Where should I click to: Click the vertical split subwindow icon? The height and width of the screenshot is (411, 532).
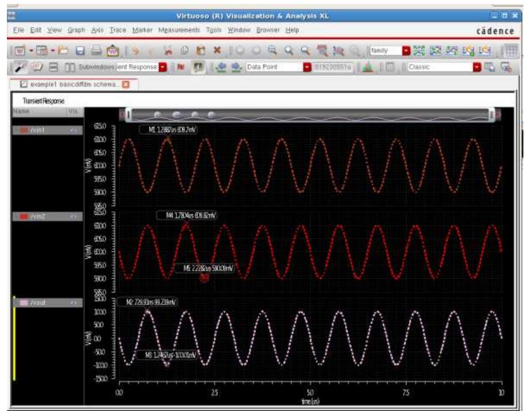click(x=70, y=67)
